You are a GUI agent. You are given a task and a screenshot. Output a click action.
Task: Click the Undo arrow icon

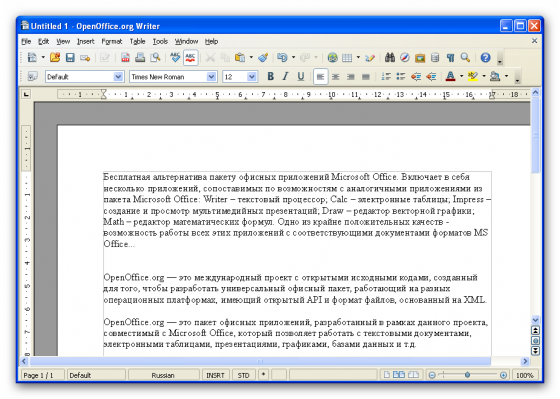282,58
